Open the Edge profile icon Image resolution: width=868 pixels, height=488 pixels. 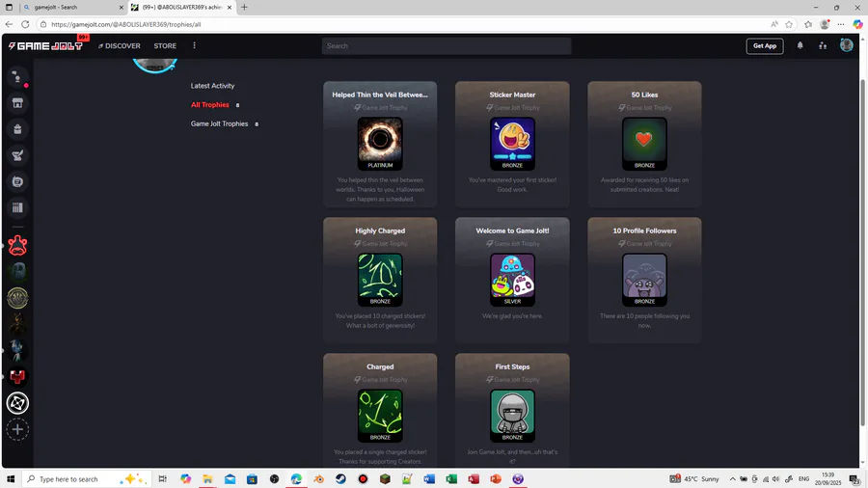tap(825, 24)
